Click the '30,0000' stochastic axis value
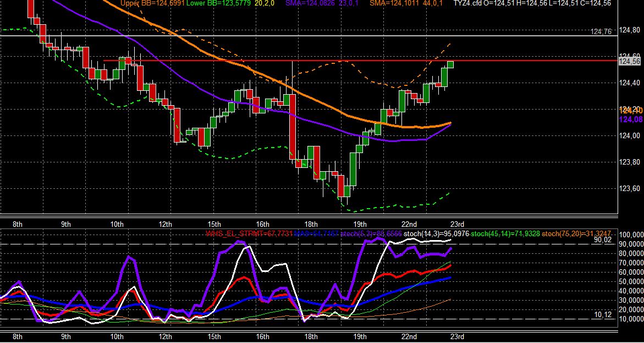Viewport: 644px width, 343px height. pyautogui.click(x=630, y=301)
